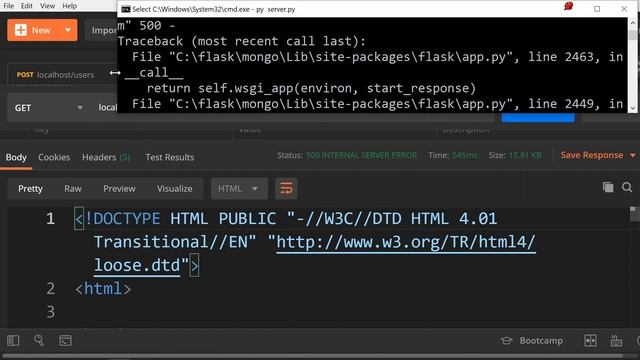Click the !DOCTYPE text on line 1
This screenshot has height=360, width=640.
122,219
